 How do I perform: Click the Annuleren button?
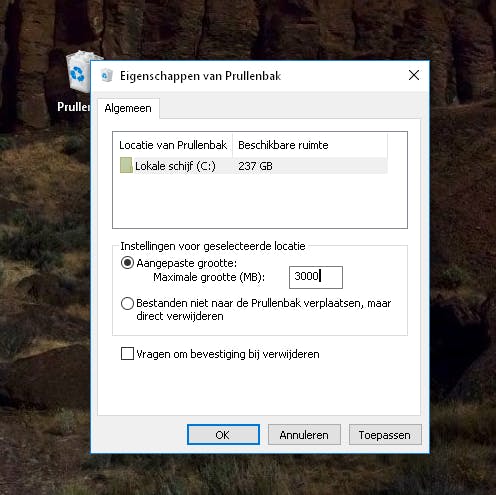pyautogui.click(x=304, y=435)
